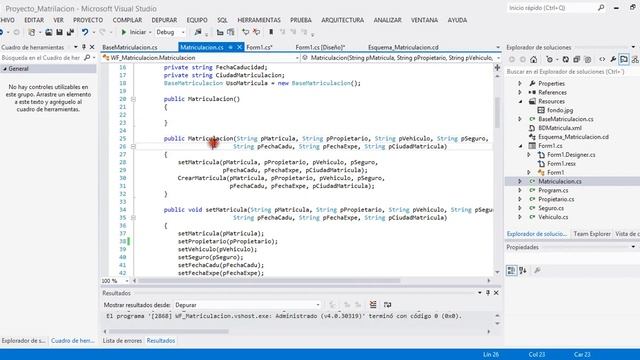Expand the Form1.Designer.cs node
The height and width of the screenshot is (360, 640).
(529, 155)
